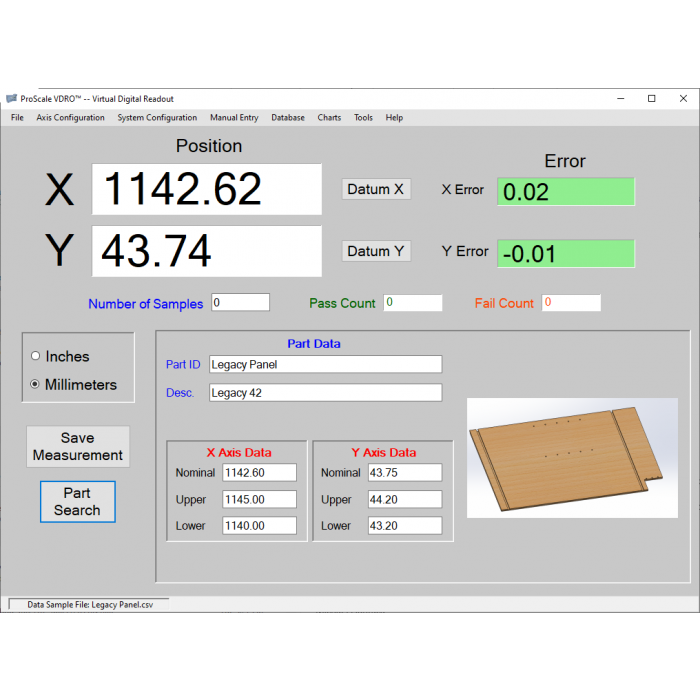Click the Part Search button
The width and height of the screenshot is (700, 700).
coord(78,502)
